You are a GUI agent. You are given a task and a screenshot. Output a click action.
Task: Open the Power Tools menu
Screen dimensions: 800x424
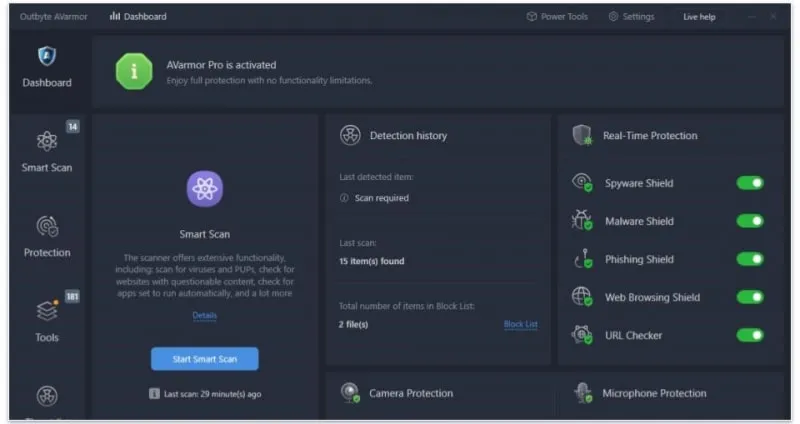click(x=557, y=17)
